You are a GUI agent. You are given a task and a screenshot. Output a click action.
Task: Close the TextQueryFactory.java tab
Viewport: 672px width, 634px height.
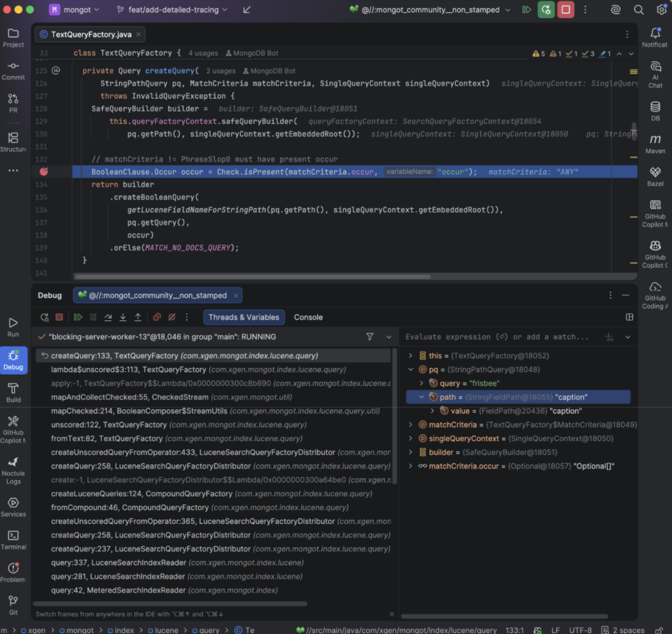point(138,34)
